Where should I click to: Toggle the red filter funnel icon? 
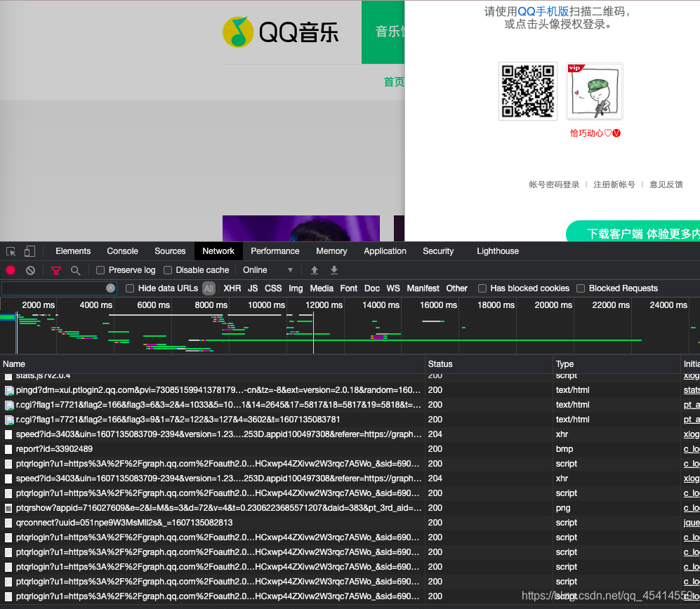55,270
